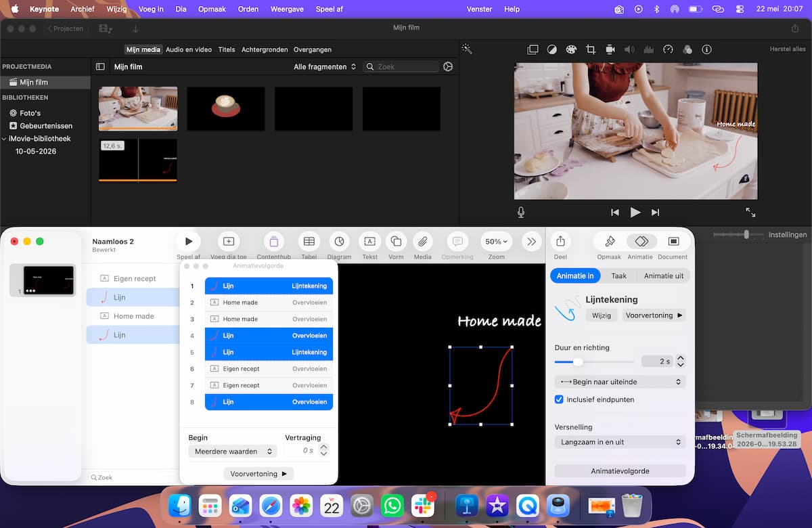Open Contenthub in Keynote toolbar

pyautogui.click(x=274, y=242)
